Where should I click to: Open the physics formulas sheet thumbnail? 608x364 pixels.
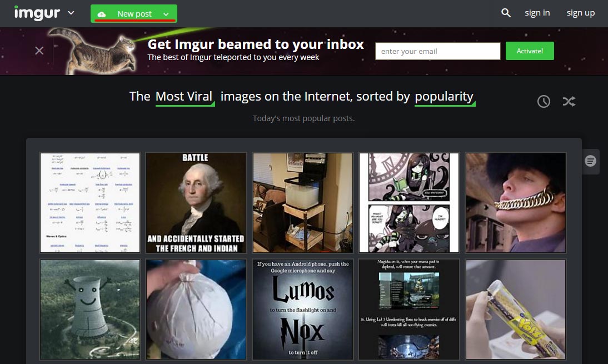(x=90, y=202)
